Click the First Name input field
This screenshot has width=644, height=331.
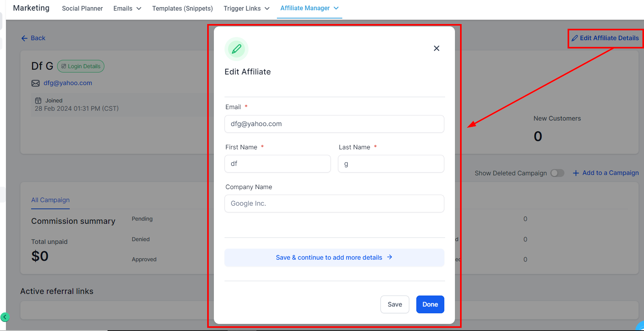(x=278, y=164)
